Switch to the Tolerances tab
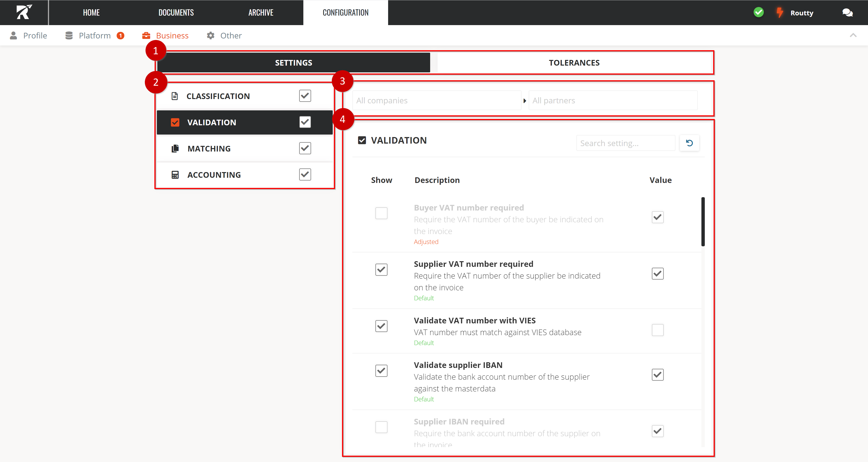The height and width of the screenshot is (462, 868). coord(574,63)
